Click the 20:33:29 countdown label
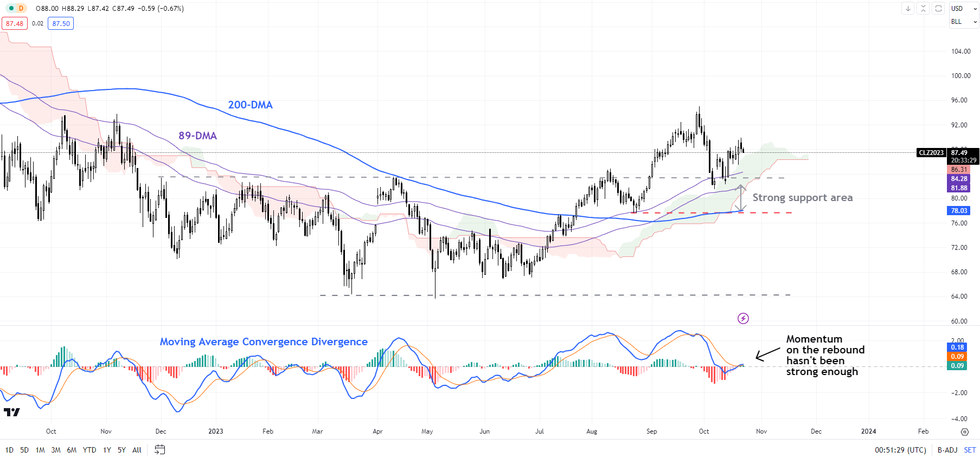The width and height of the screenshot is (980, 458). tap(963, 160)
